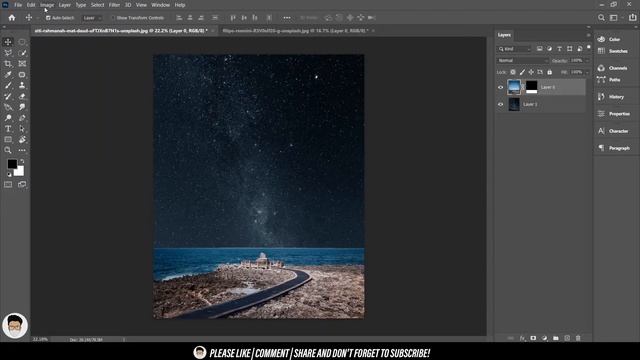Toggle Quick Mask mode in toolbox
Image resolution: width=640 pixels, height=360 pixels.
pos(8,184)
